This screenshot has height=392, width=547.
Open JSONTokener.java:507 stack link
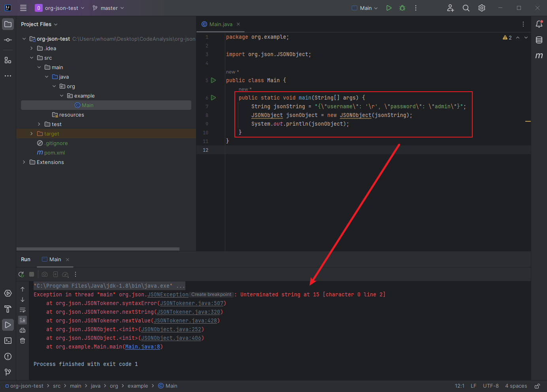point(192,303)
